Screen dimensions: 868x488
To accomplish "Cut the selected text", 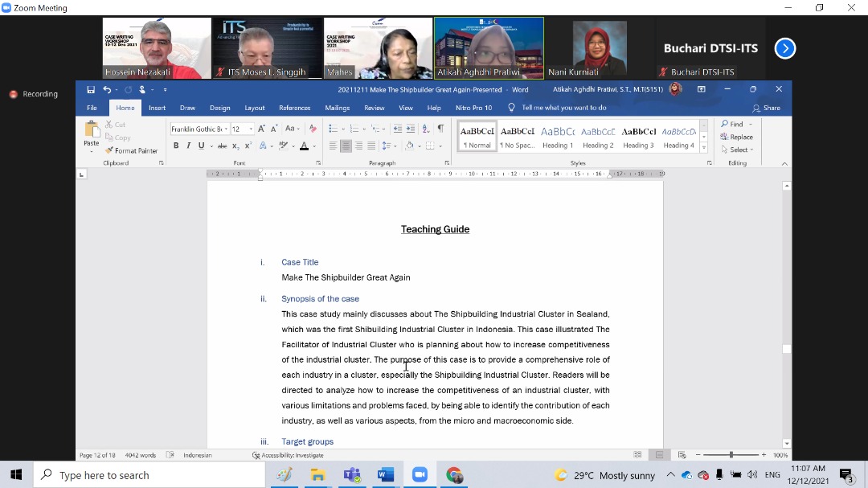I will (x=116, y=125).
